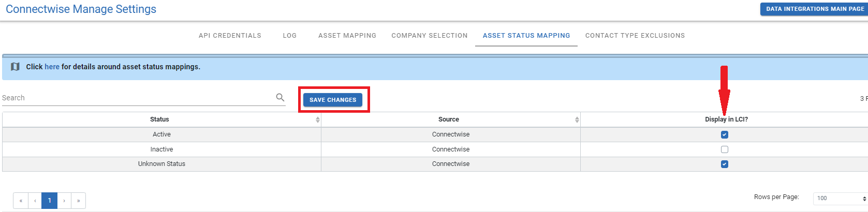Select the Inactive status cell
Image resolution: width=868 pixels, height=212 pixels.
(161, 149)
